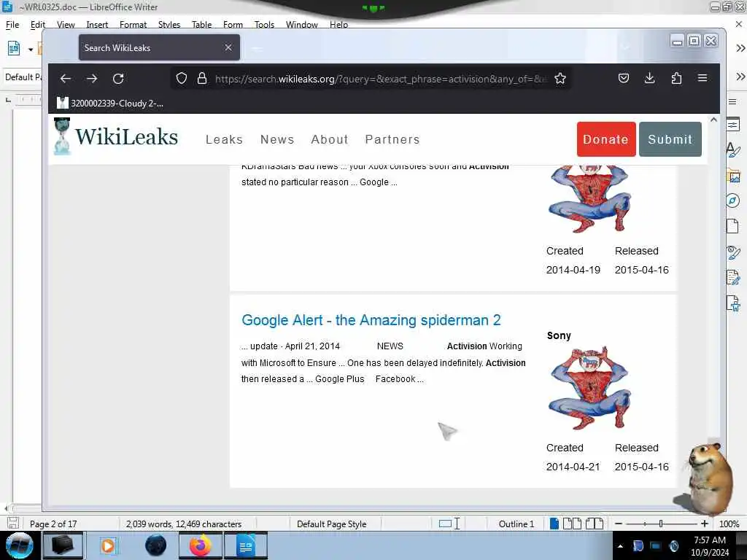Image resolution: width=747 pixels, height=560 pixels.
Task: Click spiderman thumbnail under Sony label
Action: (589, 388)
